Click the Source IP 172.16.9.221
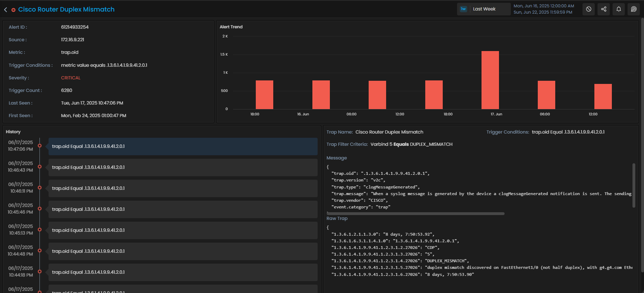The height and width of the screenshot is (293, 644). (73, 40)
